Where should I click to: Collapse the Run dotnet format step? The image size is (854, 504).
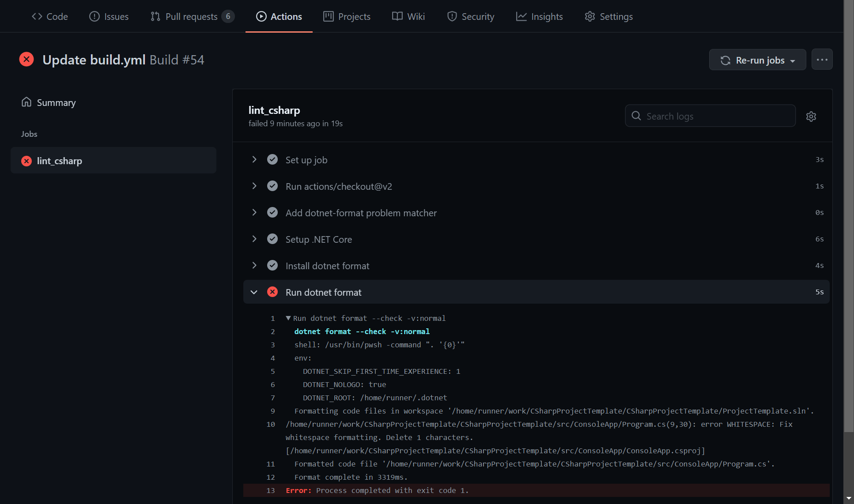[254, 292]
